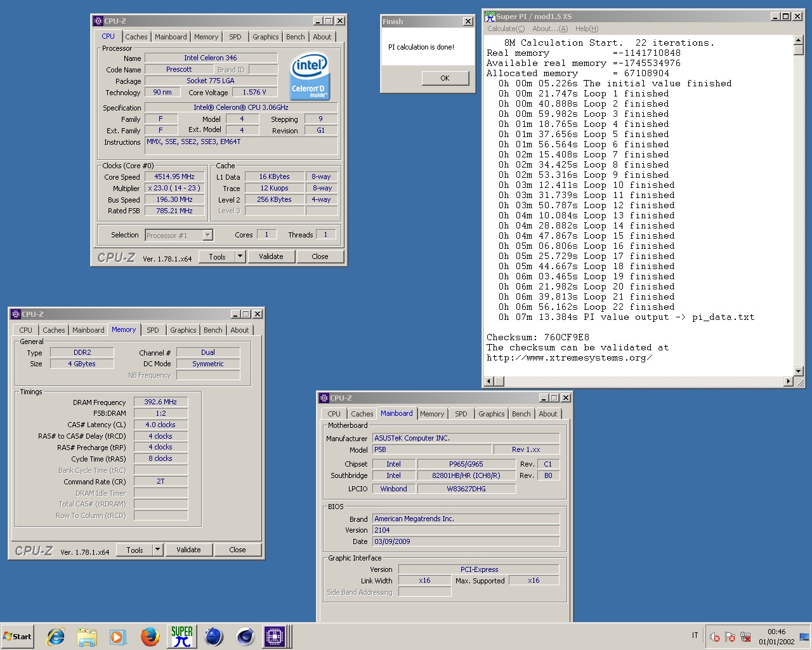This screenshot has width=812, height=650.
Task: Click the Close button in the Memory window
Action: [x=237, y=550]
